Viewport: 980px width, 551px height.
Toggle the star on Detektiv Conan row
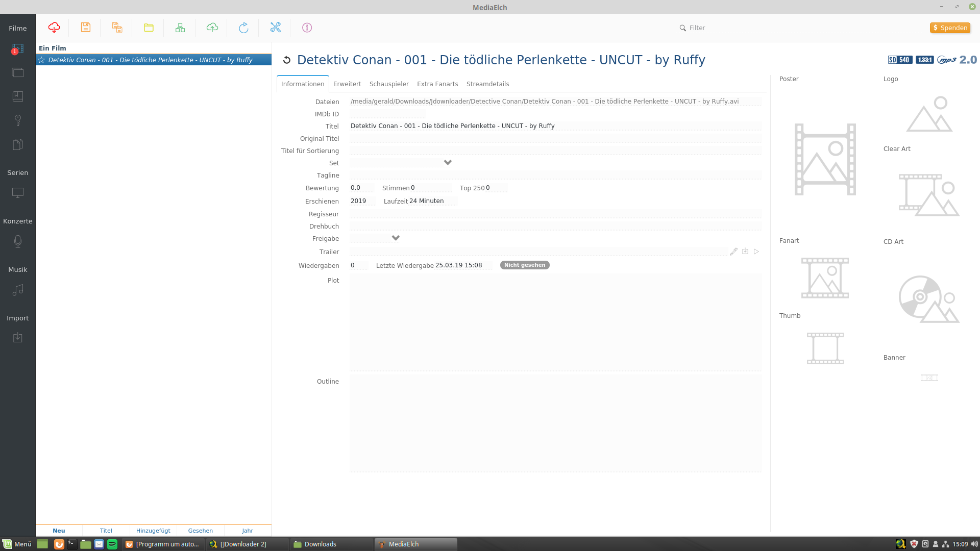(x=41, y=60)
